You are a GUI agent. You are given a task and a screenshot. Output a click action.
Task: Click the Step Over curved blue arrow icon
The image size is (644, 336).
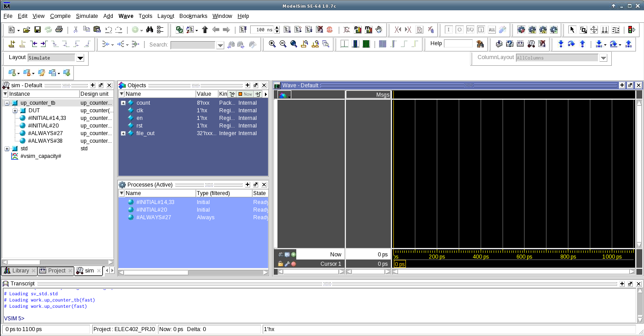tap(571, 44)
